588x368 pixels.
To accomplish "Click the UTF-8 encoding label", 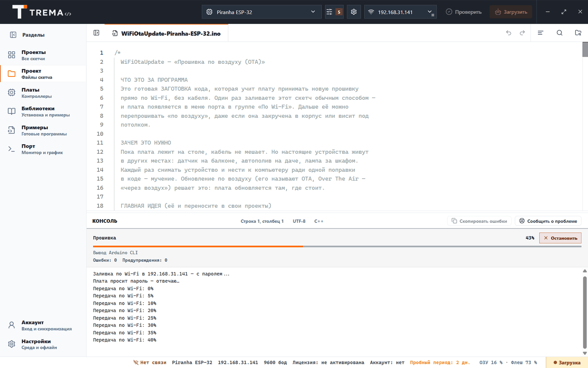I will point(299,221).
